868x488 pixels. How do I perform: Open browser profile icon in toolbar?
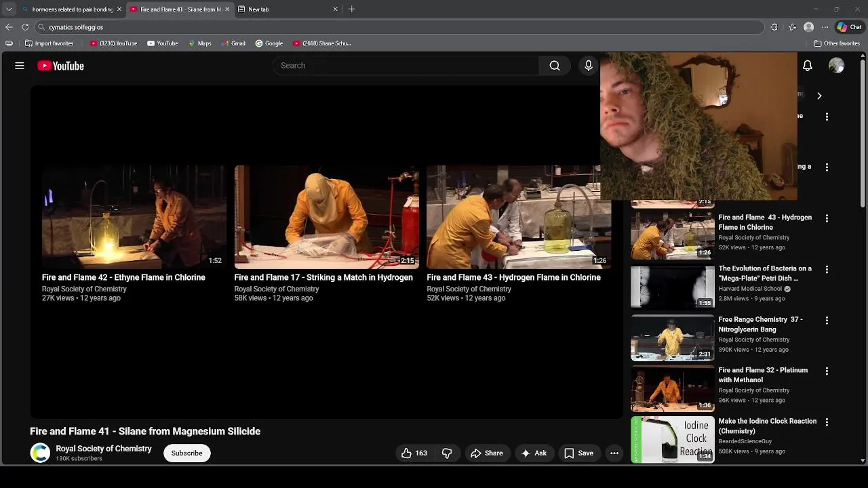pos(808,27)
